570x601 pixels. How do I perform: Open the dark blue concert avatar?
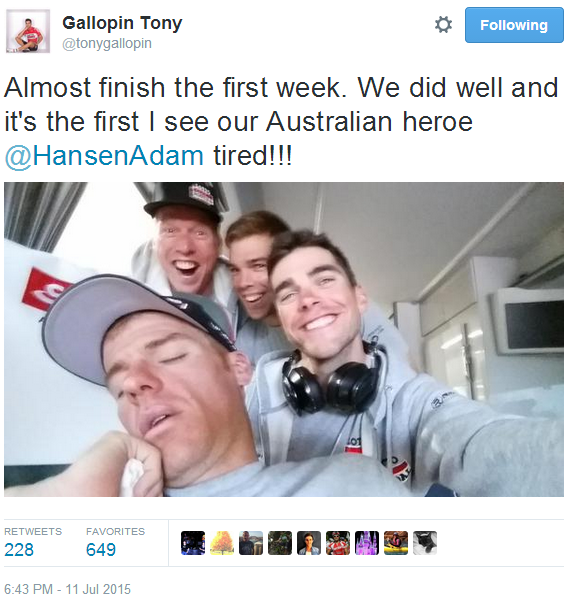tap(193, 543)
